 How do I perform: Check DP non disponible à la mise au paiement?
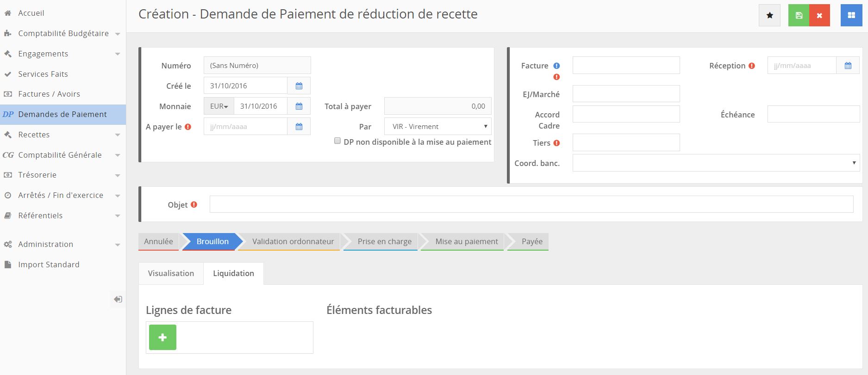click(x=337, y=141)
